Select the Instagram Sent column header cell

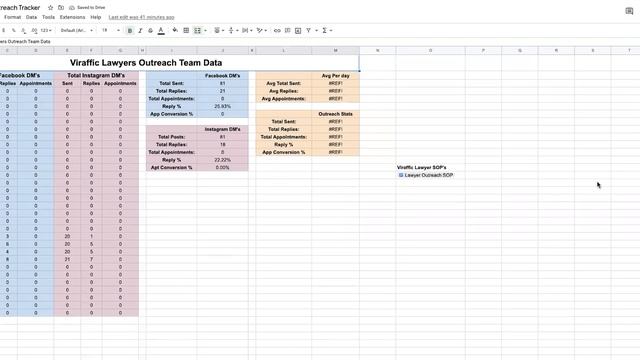[67, 83]
